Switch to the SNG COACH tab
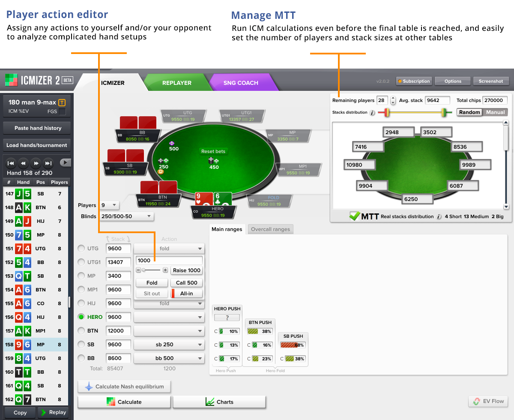This screenshot has height=420, width=514. click(x=241, y=83)
